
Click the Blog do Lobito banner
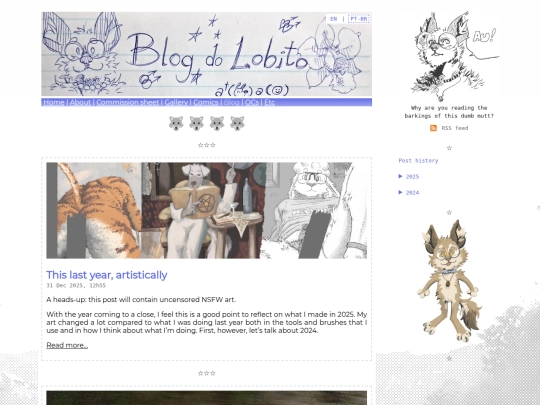(206, 54)
